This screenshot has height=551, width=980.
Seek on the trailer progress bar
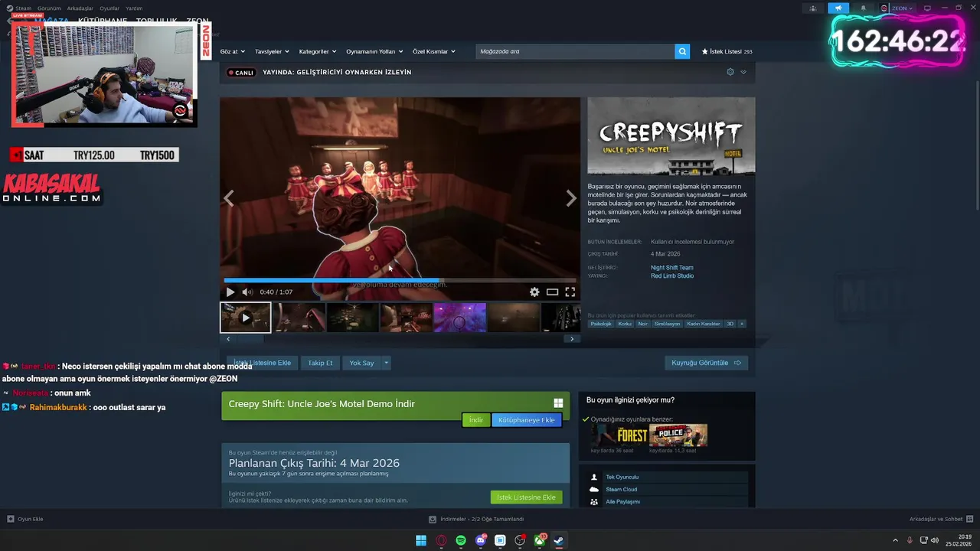400,281
